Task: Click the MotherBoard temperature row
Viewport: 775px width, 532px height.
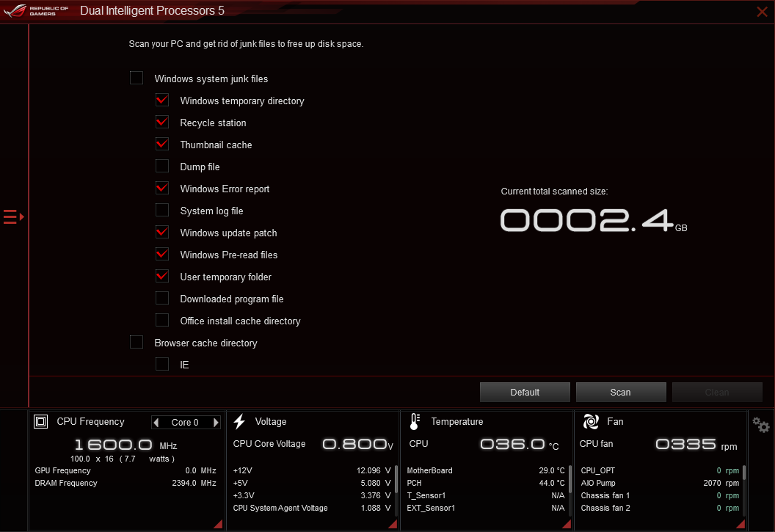Action: pyautogui.click(x=486, y=471)
